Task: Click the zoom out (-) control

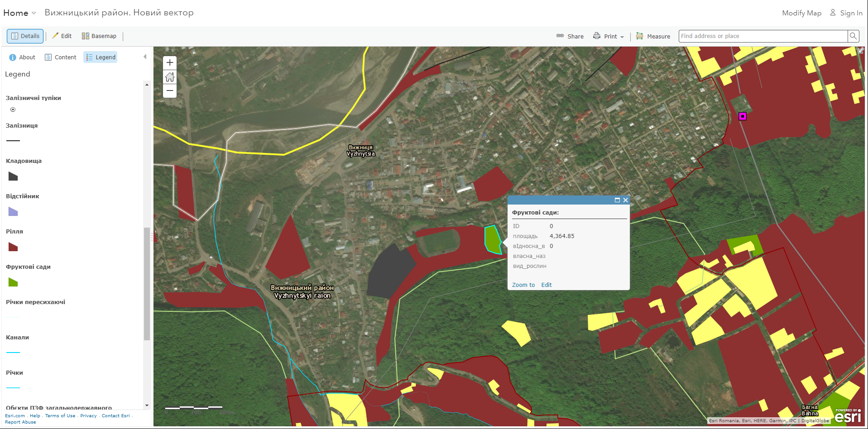Action: [x=169, y=91]
